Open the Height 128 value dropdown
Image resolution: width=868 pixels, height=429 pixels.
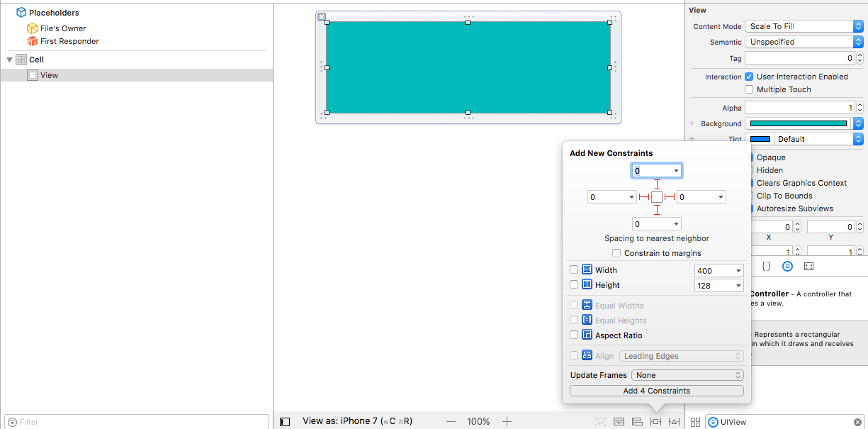(738, 286)
